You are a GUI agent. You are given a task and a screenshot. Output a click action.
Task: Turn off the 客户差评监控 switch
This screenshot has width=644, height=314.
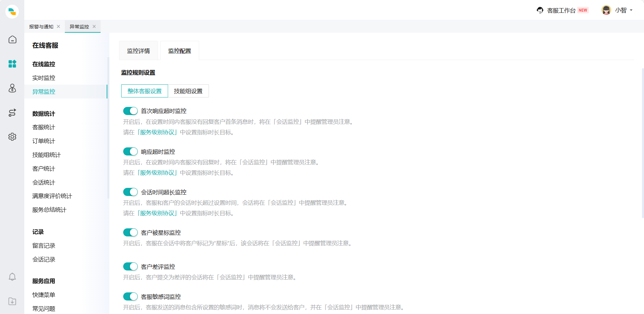[x=130, y=266]
